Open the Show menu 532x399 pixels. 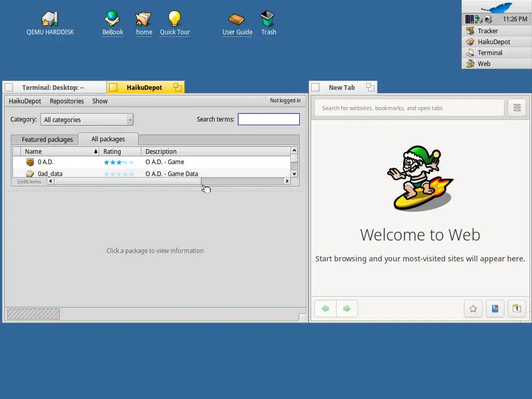pyautogui.click(x=100, y=101)
